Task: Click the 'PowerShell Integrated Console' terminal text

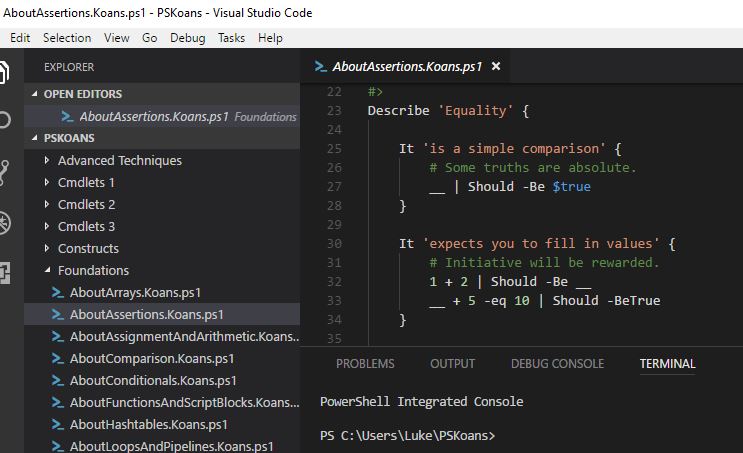Action: (x=421, y=402)
